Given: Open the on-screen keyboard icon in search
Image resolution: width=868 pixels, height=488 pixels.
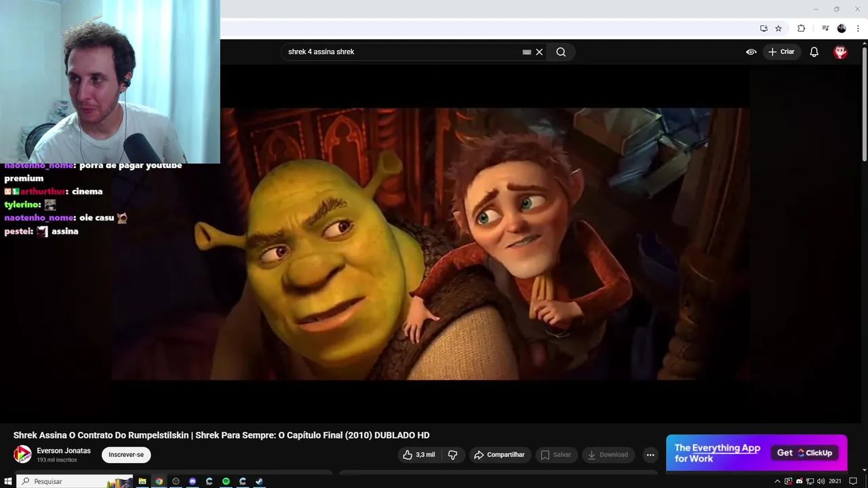Looking at the screenshot, I should (x=527, y=52).
